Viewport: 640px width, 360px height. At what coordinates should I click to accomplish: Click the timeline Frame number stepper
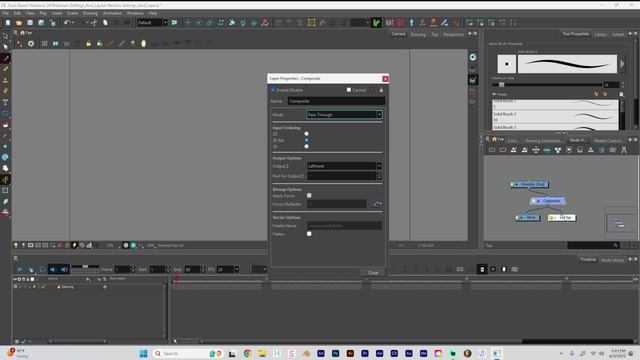pos(133,269)
